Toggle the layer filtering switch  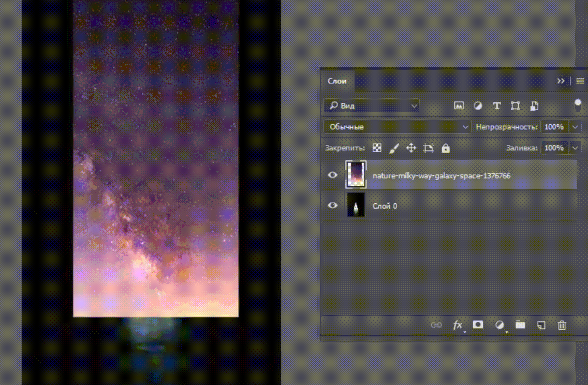click(578, 106)
